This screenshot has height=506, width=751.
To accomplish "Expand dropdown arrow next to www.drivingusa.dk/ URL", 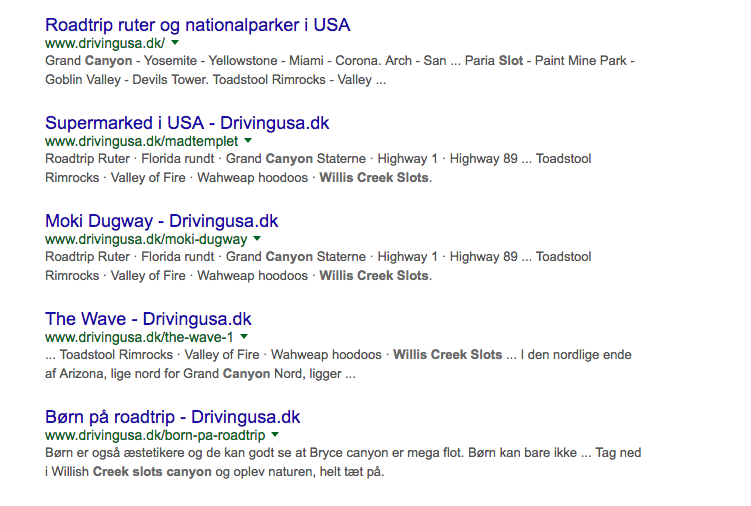I will [175, 43].
